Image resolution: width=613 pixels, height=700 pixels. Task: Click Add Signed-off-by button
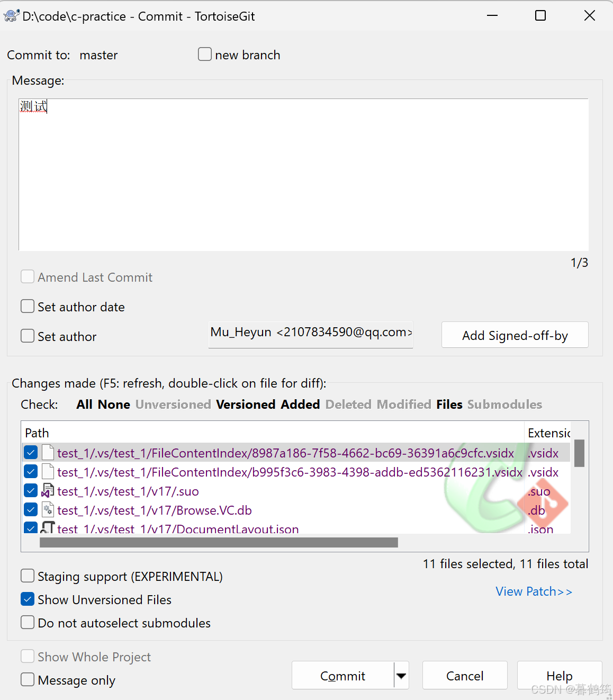515,335
